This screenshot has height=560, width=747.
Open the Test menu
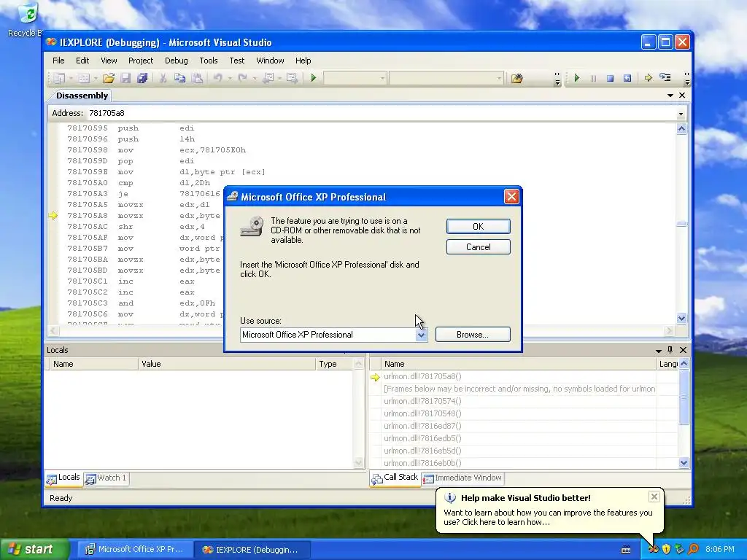(x=237, y=61)
